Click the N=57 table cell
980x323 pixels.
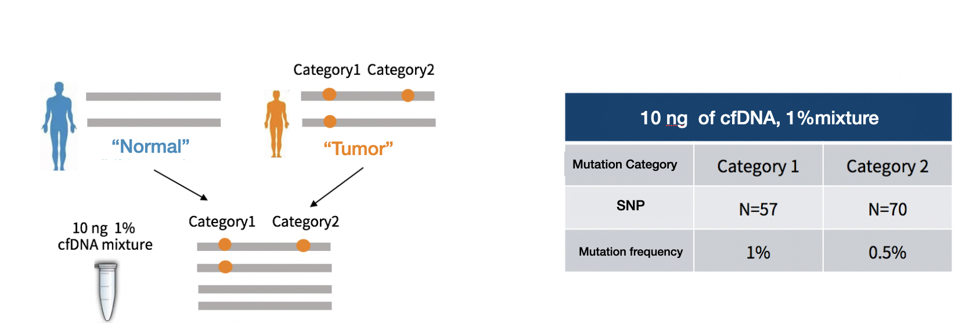[758, 208]
